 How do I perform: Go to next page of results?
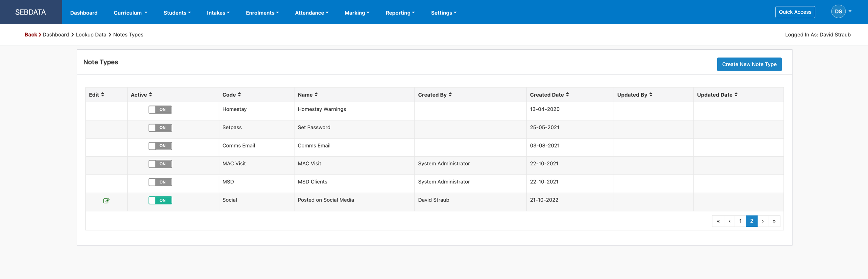click(x=762, y=221)
